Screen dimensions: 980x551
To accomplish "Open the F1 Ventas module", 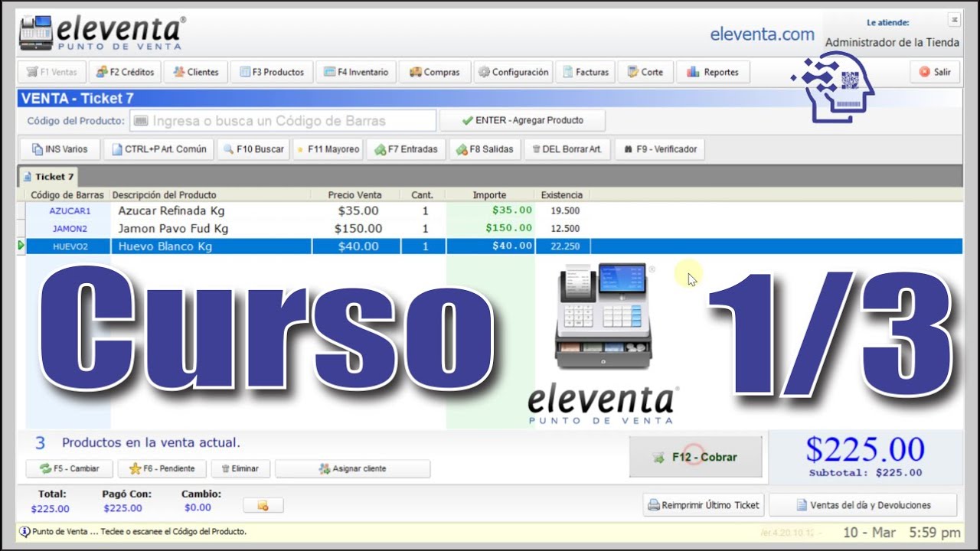I will [51, 72].
